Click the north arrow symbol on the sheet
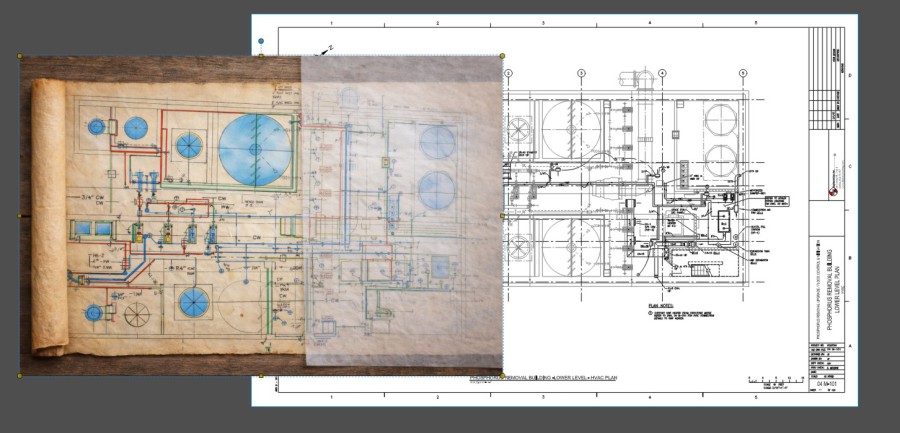Viewport: 900px width, 433px height. pos(325,49)
